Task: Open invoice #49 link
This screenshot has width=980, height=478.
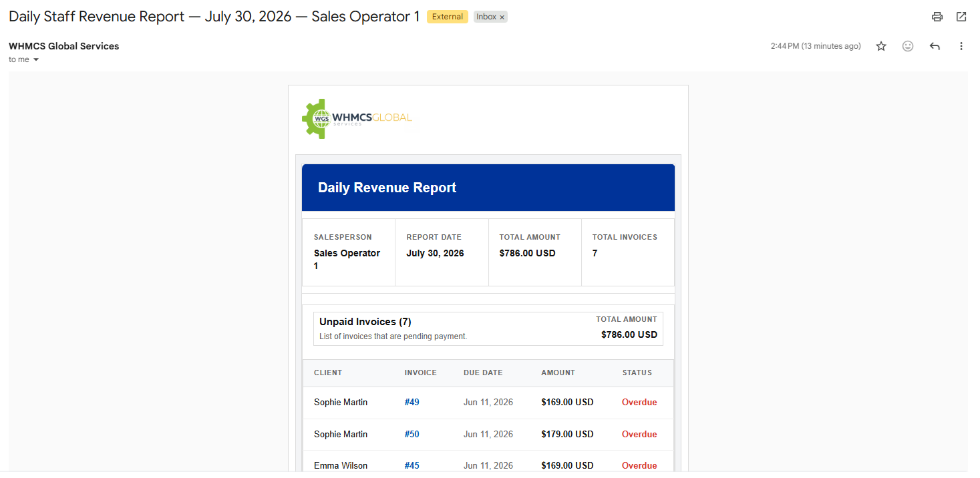Action: click(412, 403)
